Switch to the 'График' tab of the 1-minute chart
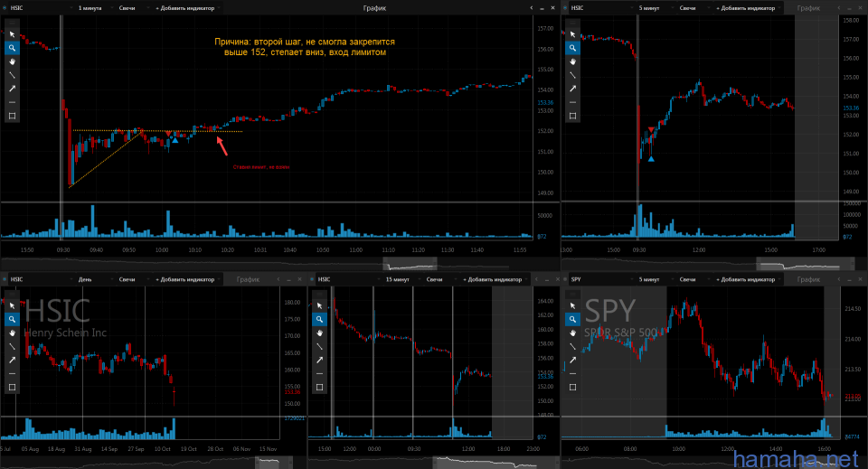868x469 pixels. pyautogui.click(x=374, y=8)
